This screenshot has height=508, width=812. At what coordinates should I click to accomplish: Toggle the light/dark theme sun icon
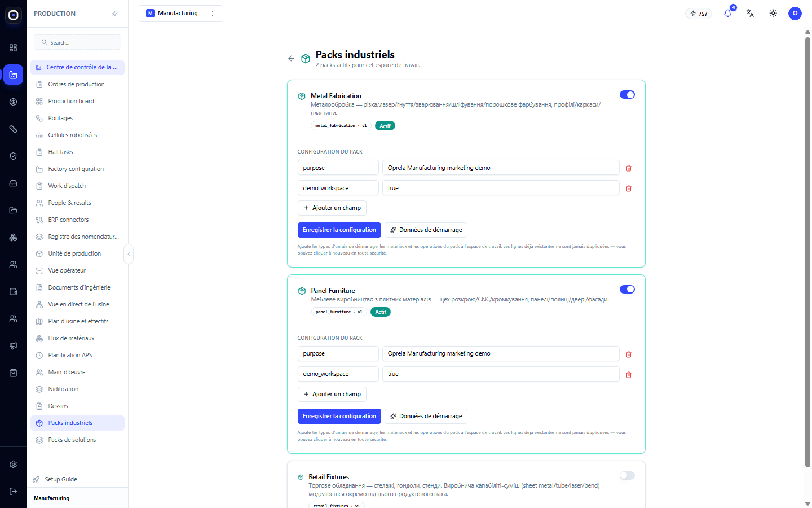coord(773,14)
